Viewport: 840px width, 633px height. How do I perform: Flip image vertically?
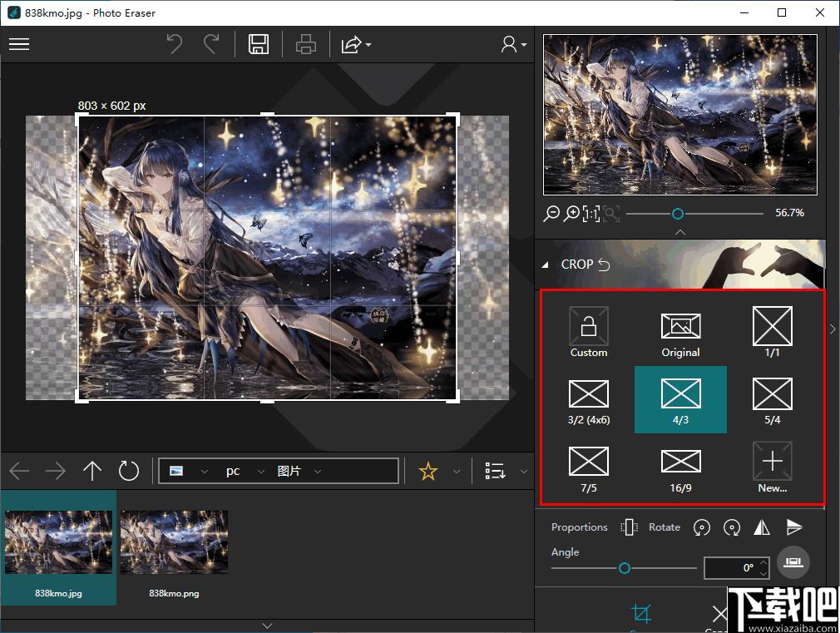(x=794, y=527)
